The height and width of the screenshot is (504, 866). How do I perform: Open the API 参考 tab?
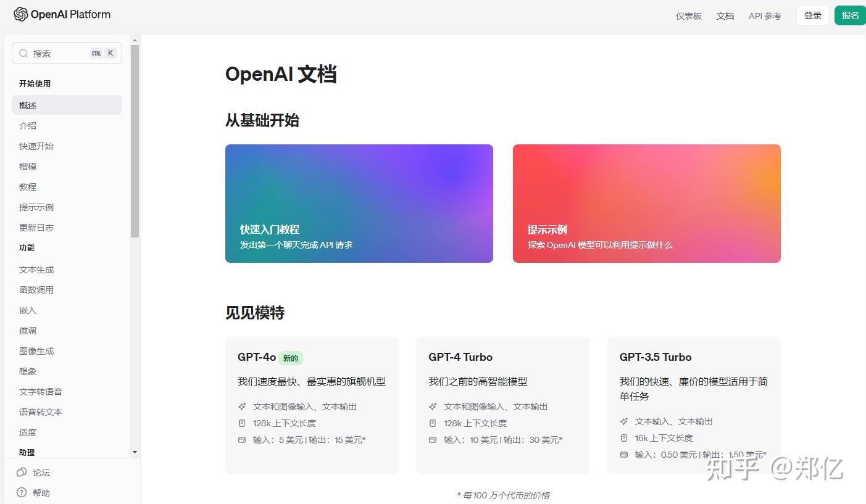tap(765, 16)
